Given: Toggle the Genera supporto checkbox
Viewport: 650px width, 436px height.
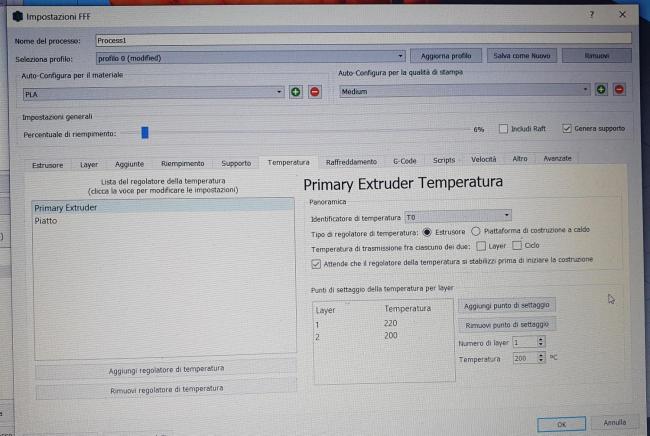Looking at the screenshot, I should click(x=567, y=128).
